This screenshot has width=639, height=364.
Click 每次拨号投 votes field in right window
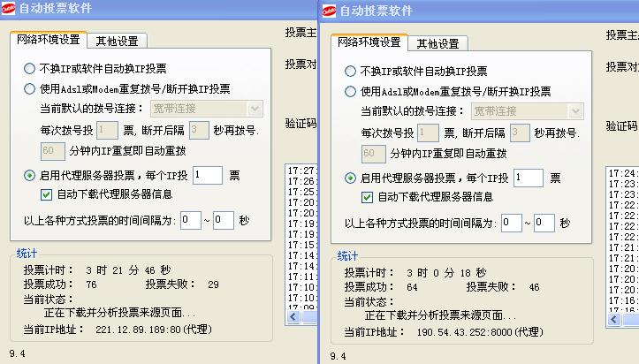pos(428,133)
